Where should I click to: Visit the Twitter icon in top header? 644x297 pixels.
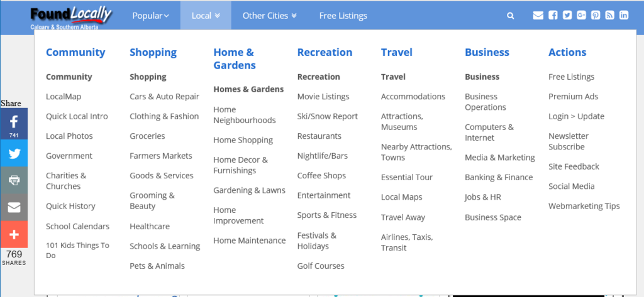[567, 16]
